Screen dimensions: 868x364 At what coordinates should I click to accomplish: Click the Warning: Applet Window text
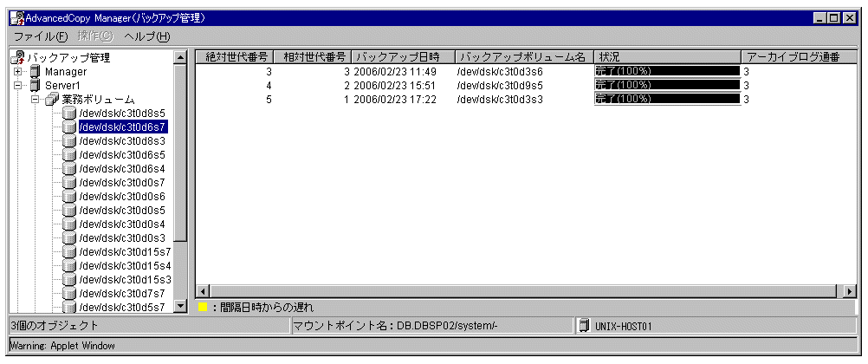coord(62,347)
